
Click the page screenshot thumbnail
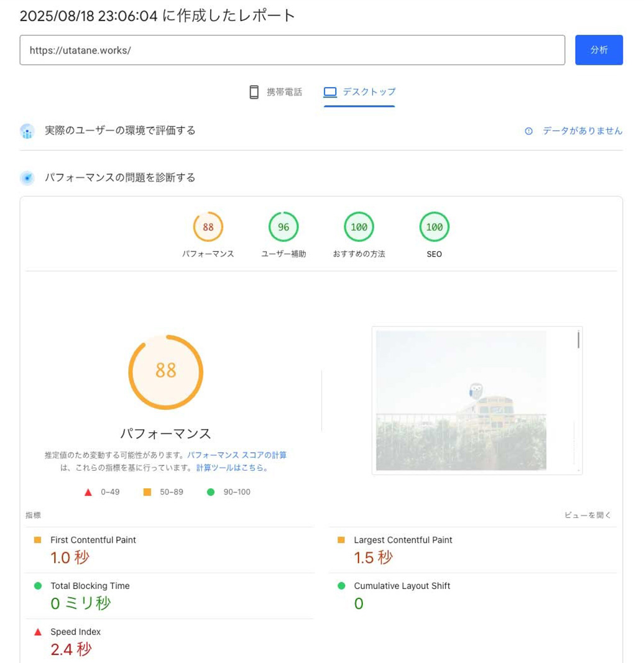tap(477, 400)
